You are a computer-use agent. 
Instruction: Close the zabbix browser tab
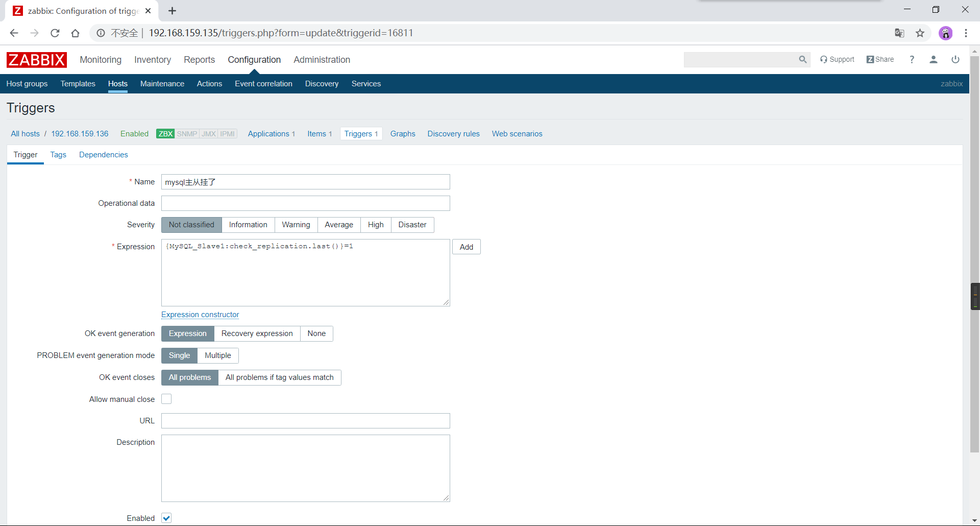148,11
